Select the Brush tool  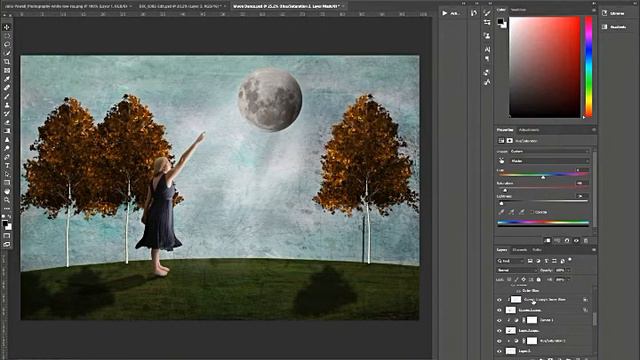tap(7, 96)
